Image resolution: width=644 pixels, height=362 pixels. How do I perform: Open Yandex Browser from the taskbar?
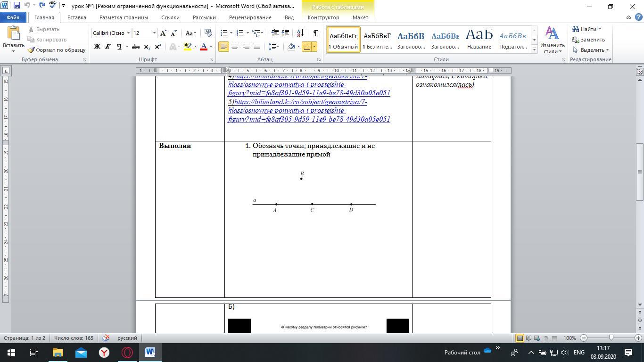point(104,352)
